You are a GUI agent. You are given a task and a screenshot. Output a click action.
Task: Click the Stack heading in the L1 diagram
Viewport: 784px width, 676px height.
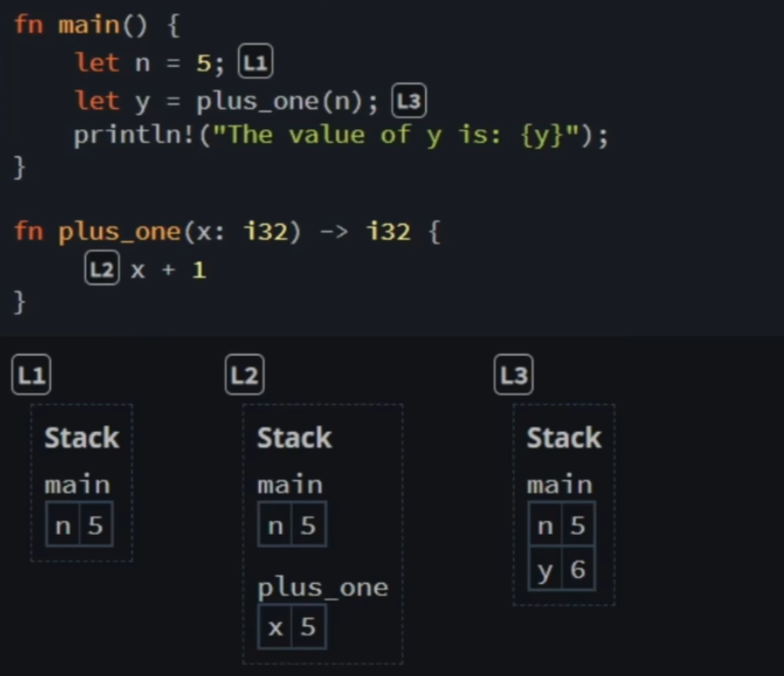(81, 437)
